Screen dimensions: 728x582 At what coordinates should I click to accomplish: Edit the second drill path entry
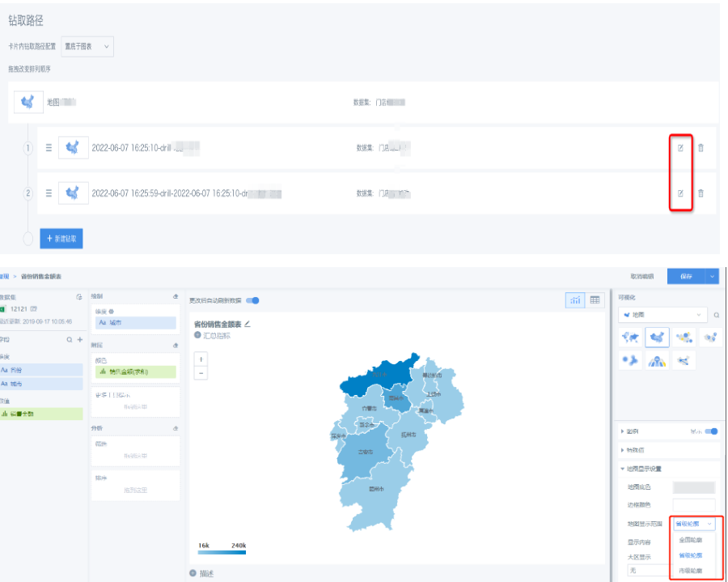point(680,193)
